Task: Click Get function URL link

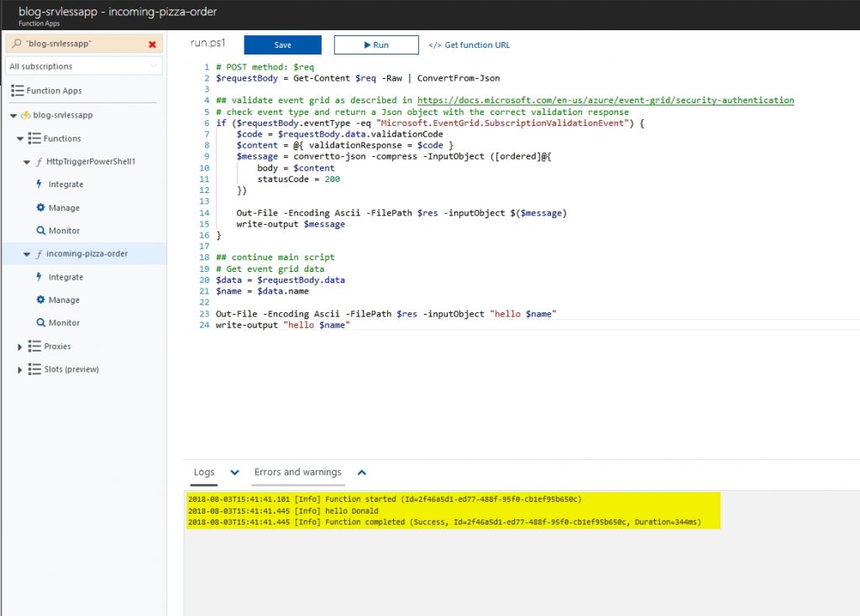Action: [469, 45]
